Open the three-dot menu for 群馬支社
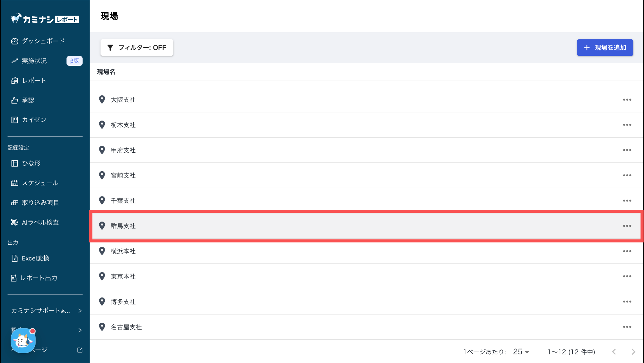Screen dimensions: 644x363 [x=627, y=226]
